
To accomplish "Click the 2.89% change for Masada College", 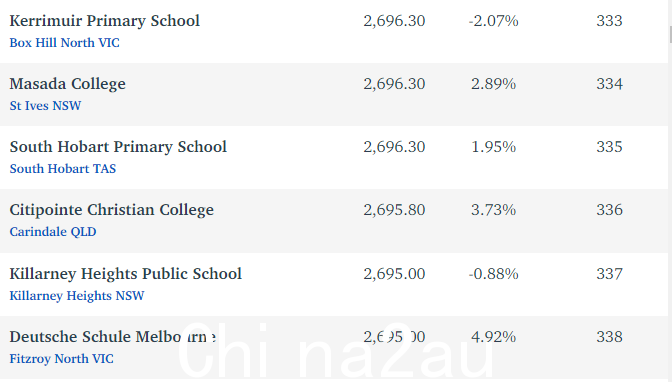I will click(493, 84).
